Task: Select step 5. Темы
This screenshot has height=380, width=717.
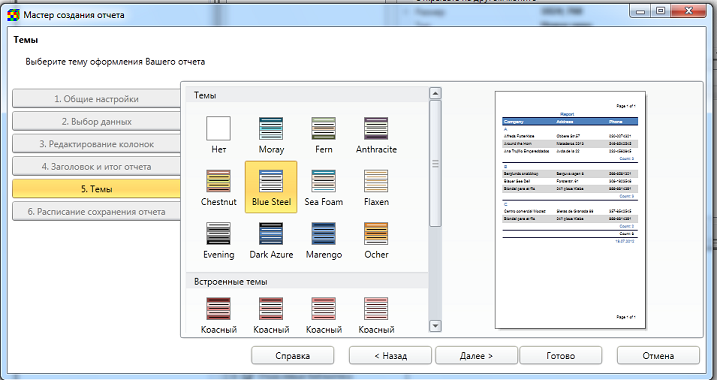Action: pyautogui.click(x=96, y=189)
